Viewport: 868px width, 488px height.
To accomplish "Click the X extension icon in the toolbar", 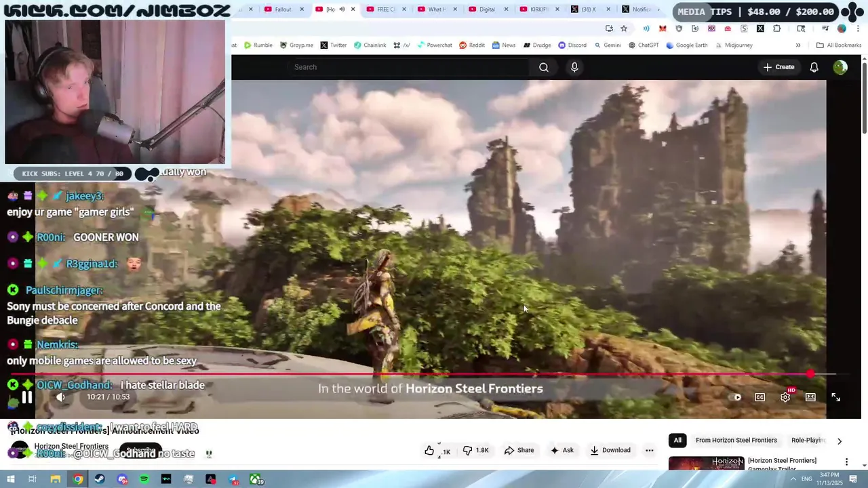I will click(x=760, y=28).
